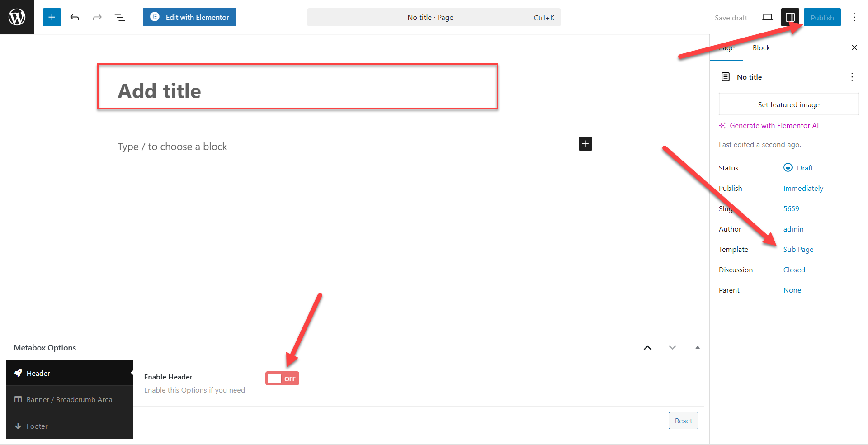Open page actions menu beside No title
This screenshot has width=868, height=445.
coord(852,77)
